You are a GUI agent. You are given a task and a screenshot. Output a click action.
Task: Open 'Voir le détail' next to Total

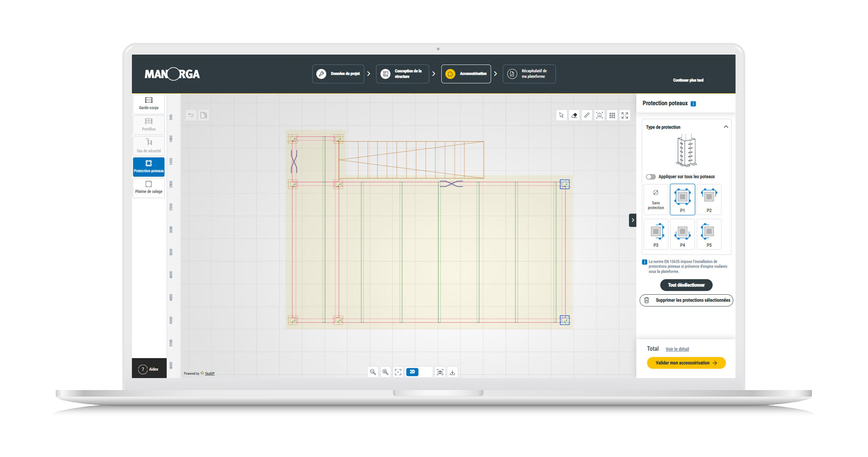(x=677, y=349)
